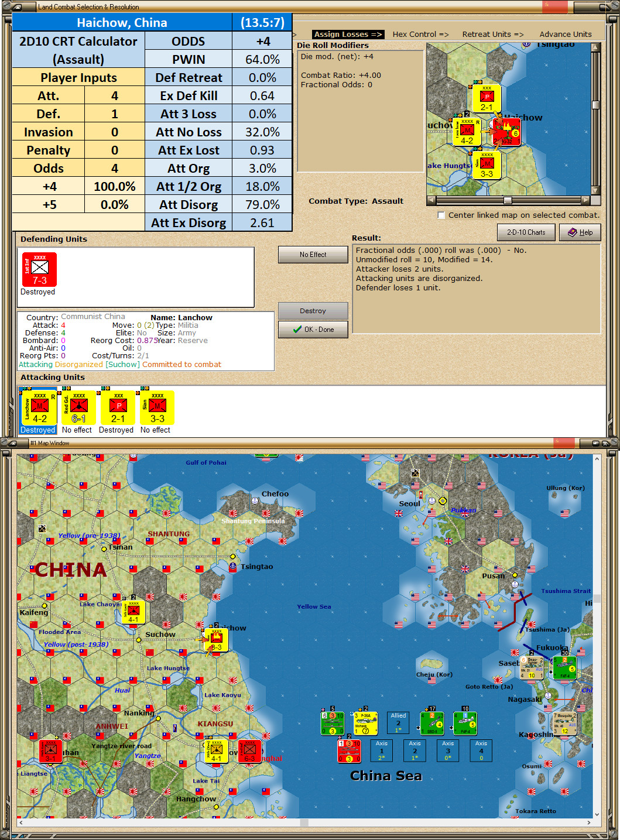Click the Tsingtao city label on main map
This screenshot has height=840, width=620.
tap(257, 567)
